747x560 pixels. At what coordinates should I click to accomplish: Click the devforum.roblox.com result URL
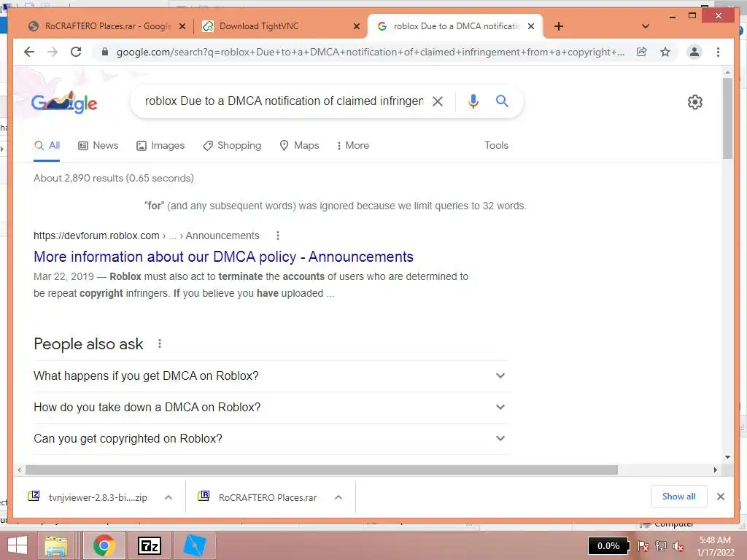(x=146, y=236)
